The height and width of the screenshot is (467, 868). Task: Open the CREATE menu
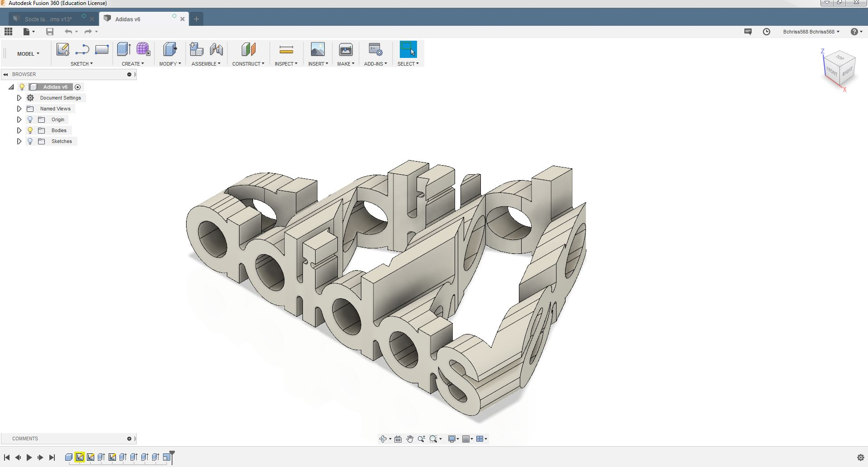tap(133, 64)
